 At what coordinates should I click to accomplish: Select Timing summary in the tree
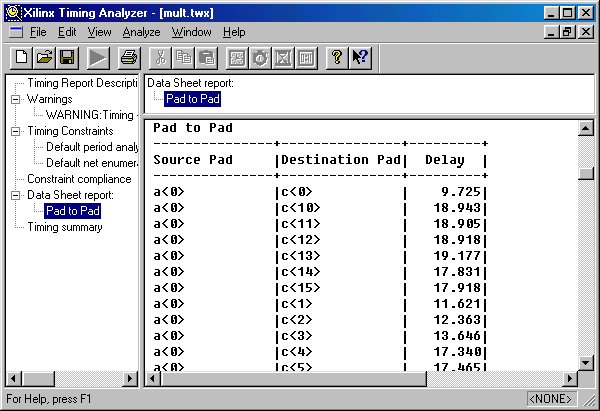point(65,227)
